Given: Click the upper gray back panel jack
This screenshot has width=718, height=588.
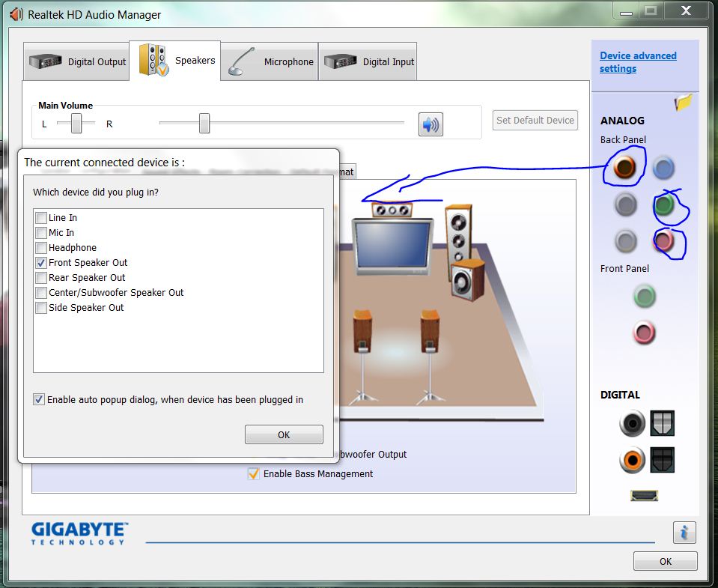Looking at the screenshot, I should pyautogui.click(x=625, y=204).
